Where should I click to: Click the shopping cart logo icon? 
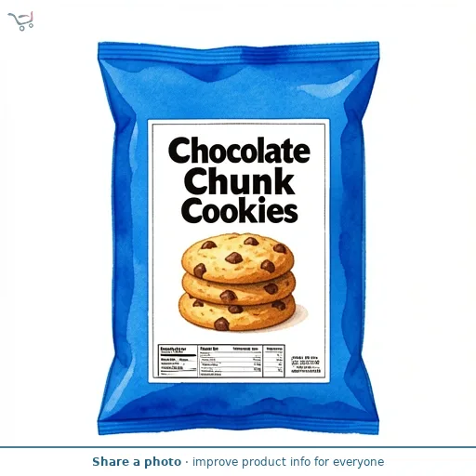[20, 21]
